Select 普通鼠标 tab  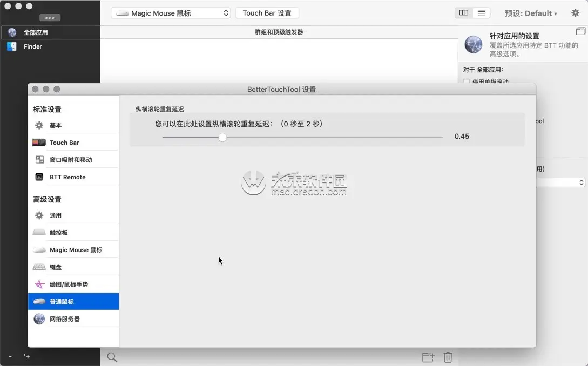(x=73, y=302)
